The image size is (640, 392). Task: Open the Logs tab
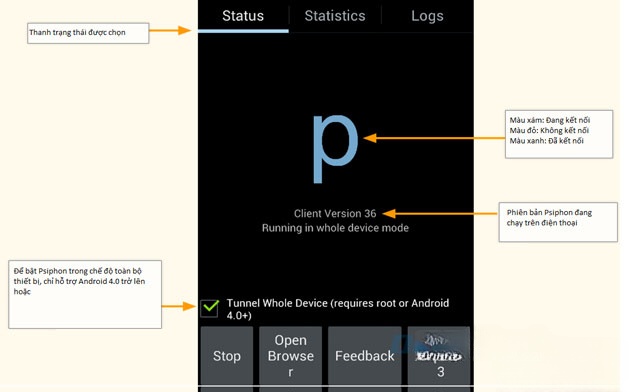point(427,16)
